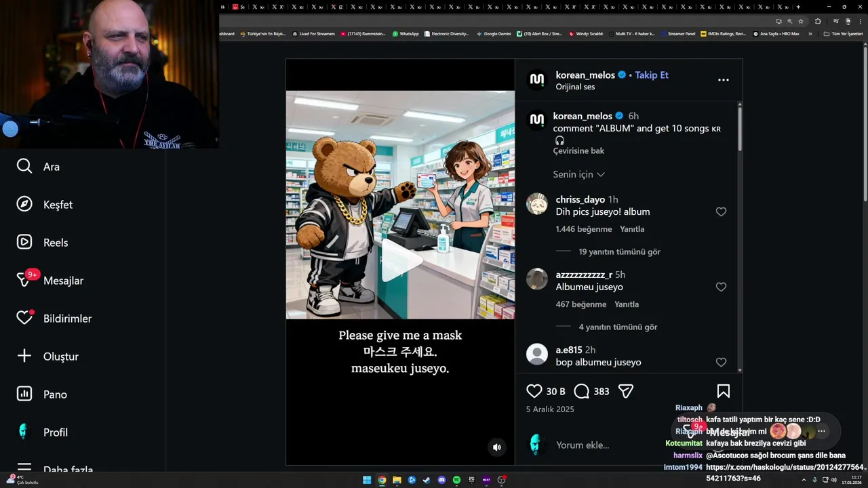View 1.446 beğenme likes list

coord(584,229)
